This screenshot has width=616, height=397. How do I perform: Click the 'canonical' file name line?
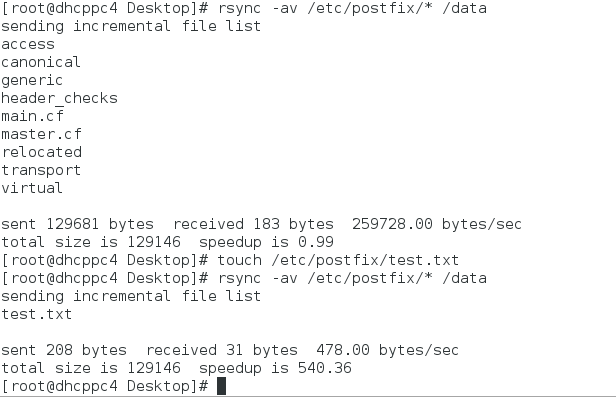pos(41,62)
